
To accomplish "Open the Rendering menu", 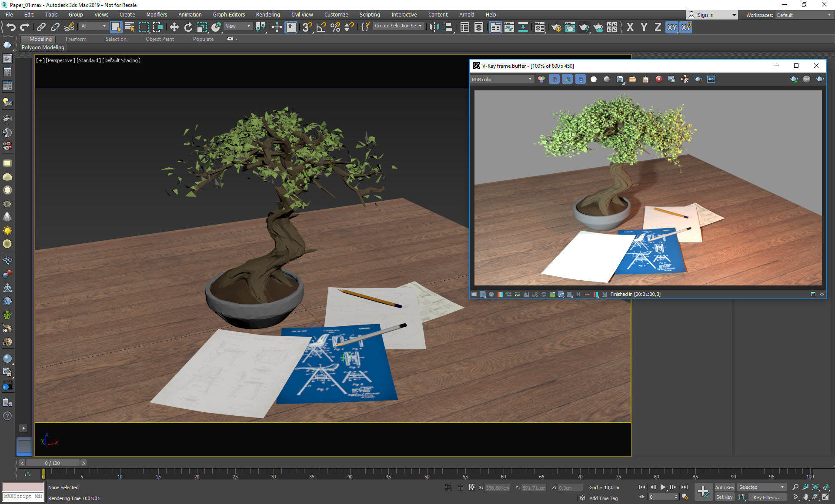I will tap(267, 14).
